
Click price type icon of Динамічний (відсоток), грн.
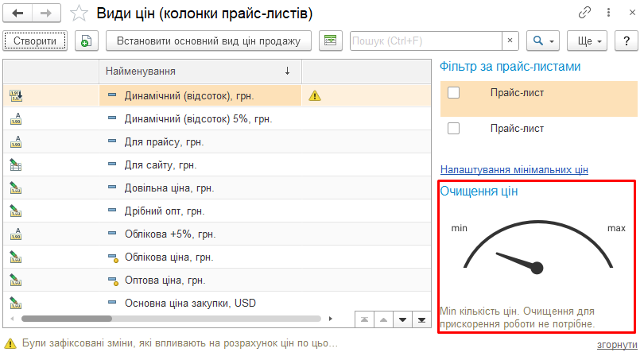pos(16,96)
